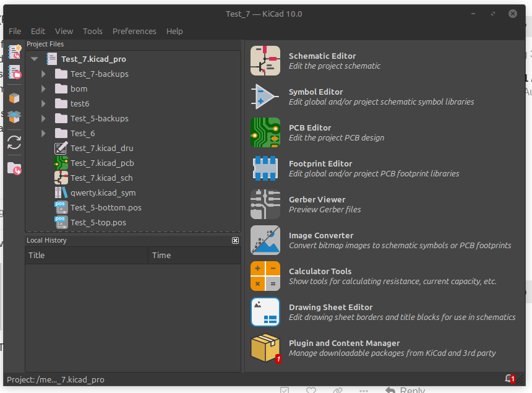The image size is (532, 393).
Task: Select the Test_6 folder name
Action: click(82, 134)
